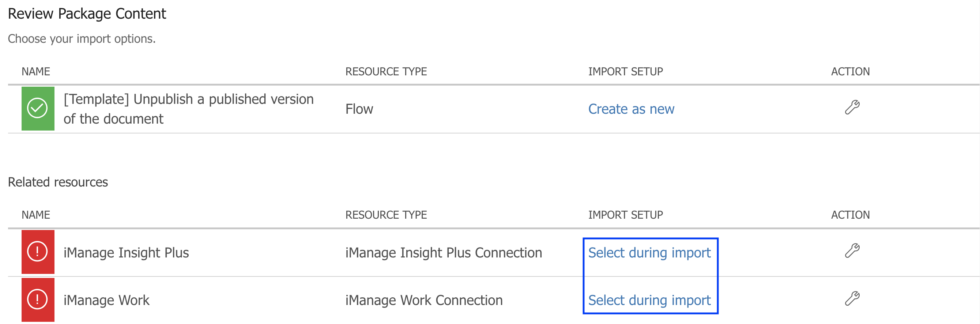Click wrench icon for iManage Work row

click(x=852, y=299)
